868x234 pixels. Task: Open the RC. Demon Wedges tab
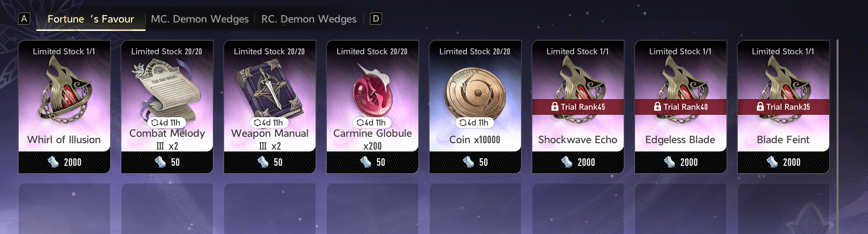pos(309,19)
